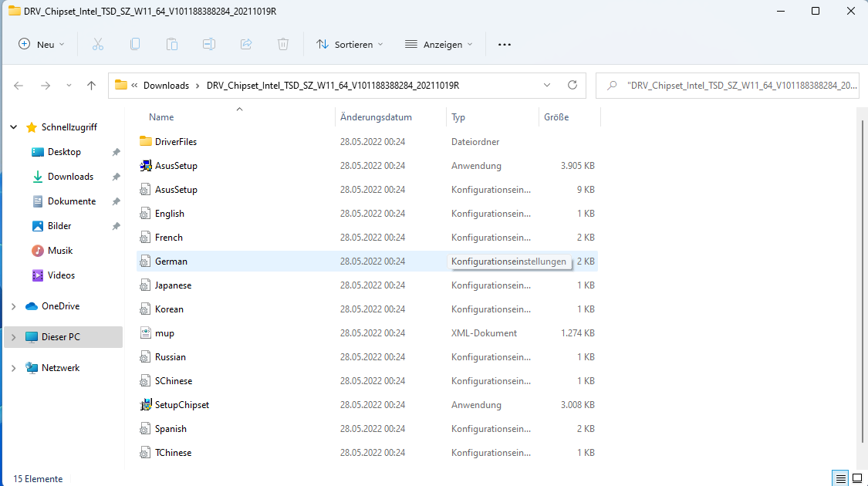This screenshot has height=486, width=868.
Task: Expand the Netzwerk tree node
Action: pyautogui.click(x=14, y=368)
